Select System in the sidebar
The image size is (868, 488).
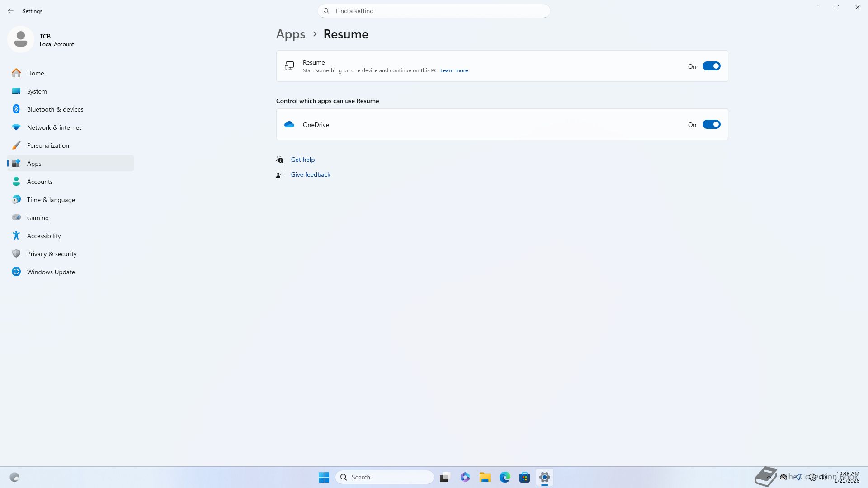coord(37,91)
